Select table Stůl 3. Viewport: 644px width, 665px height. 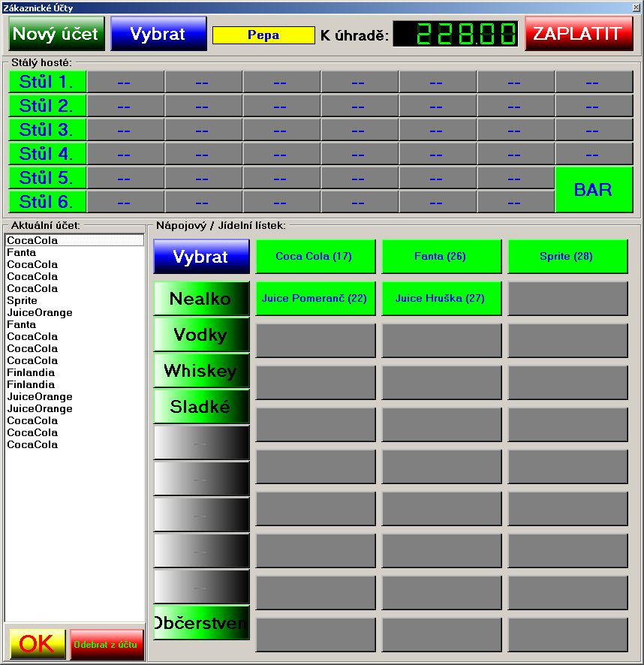pyautogui.click(x=47, y=129)
